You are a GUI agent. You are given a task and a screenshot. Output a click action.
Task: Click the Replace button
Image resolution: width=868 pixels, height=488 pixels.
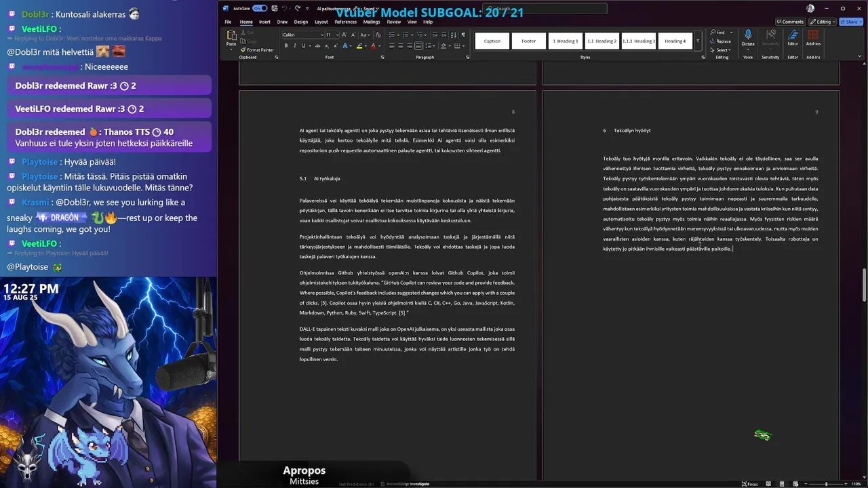pos(720,41)
